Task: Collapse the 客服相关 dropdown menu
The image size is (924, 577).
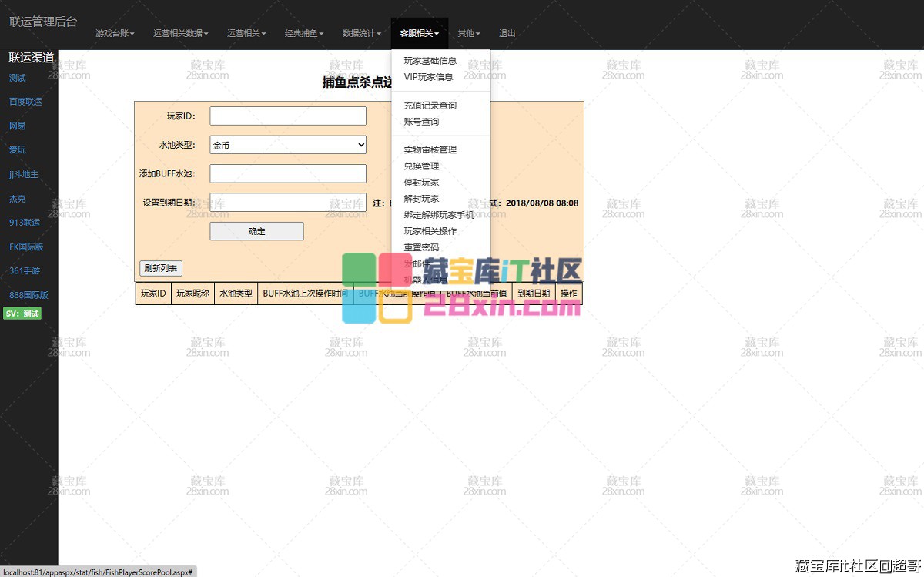Action: tap(420, 34)
